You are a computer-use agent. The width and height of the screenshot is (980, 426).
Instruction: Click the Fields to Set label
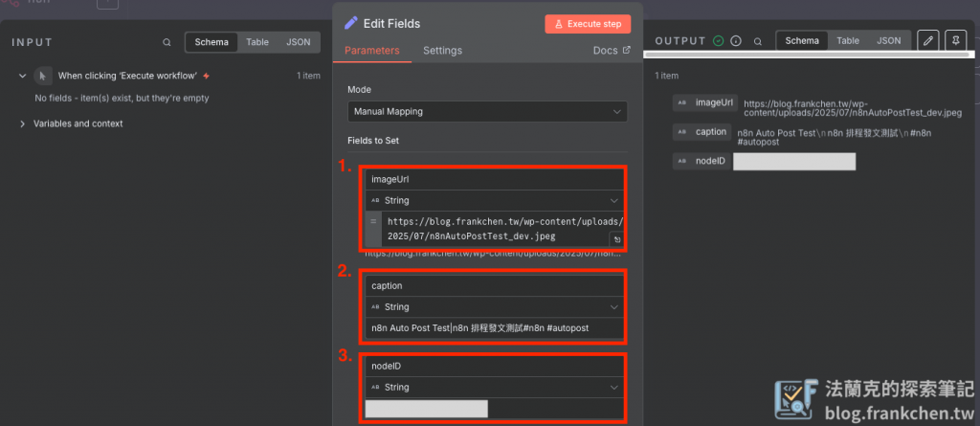pos(373,141)
